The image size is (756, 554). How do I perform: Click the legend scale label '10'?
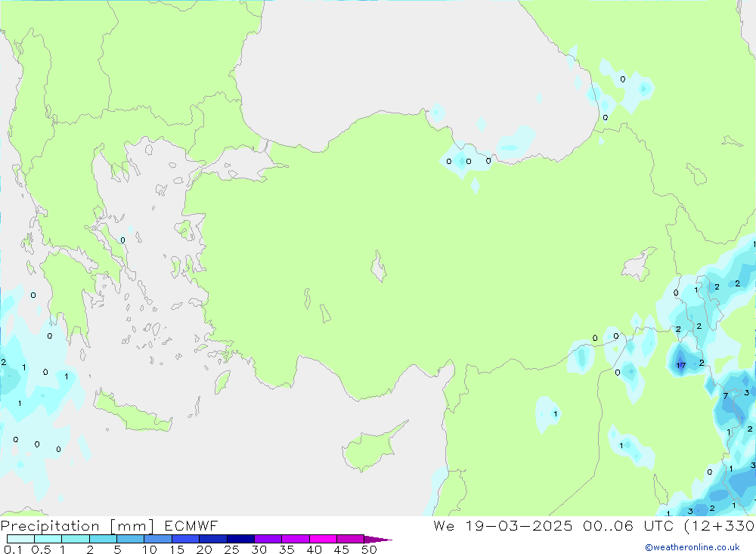[x=150, y=549]
